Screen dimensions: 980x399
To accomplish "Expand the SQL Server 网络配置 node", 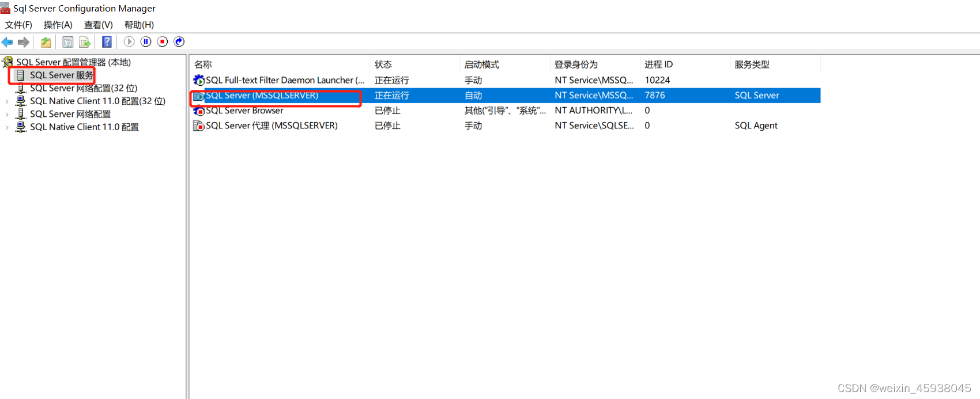I will 7,114.
